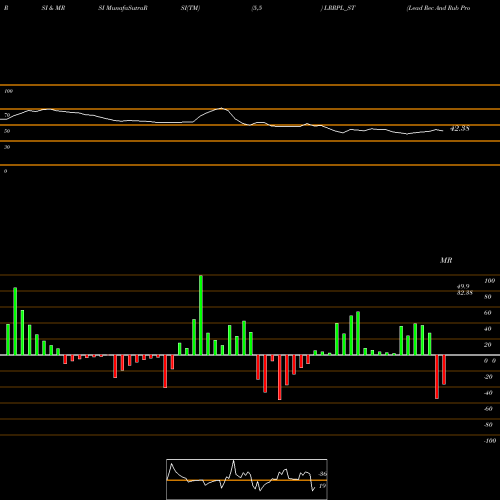Click the -100 label on MR axis
500x500 pixels.
(x=490, y=441)
